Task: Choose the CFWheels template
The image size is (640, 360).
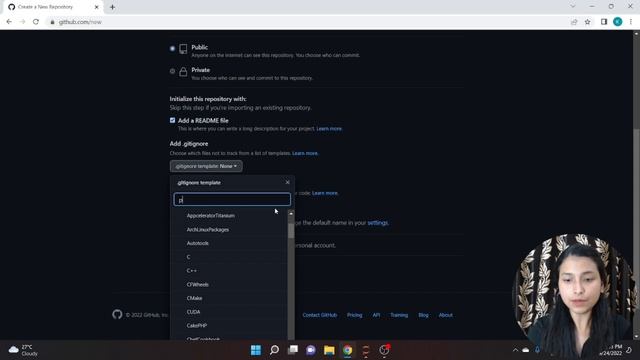Action: tap(198, 284)
